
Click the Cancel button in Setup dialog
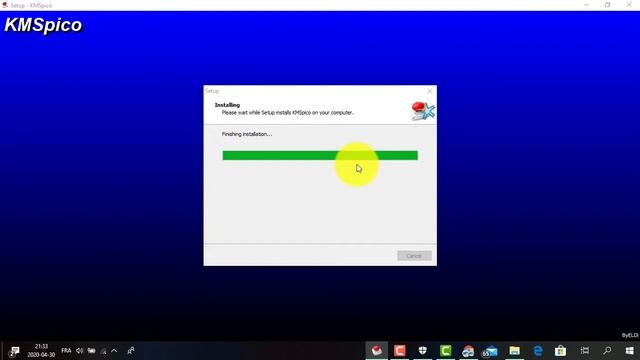(414, 256)
